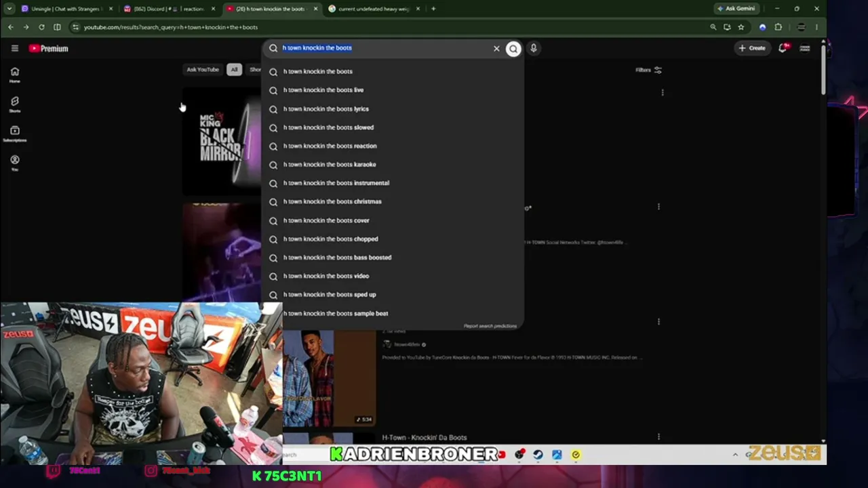Viewport: 868px width, 488px height.
Task: Click the Create button
Action: point(752,48)
